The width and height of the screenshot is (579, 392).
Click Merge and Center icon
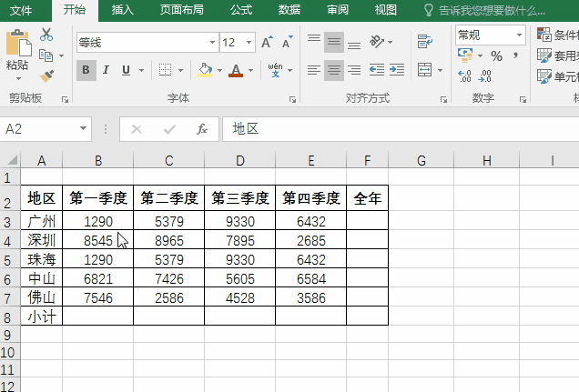coord(424,70)
